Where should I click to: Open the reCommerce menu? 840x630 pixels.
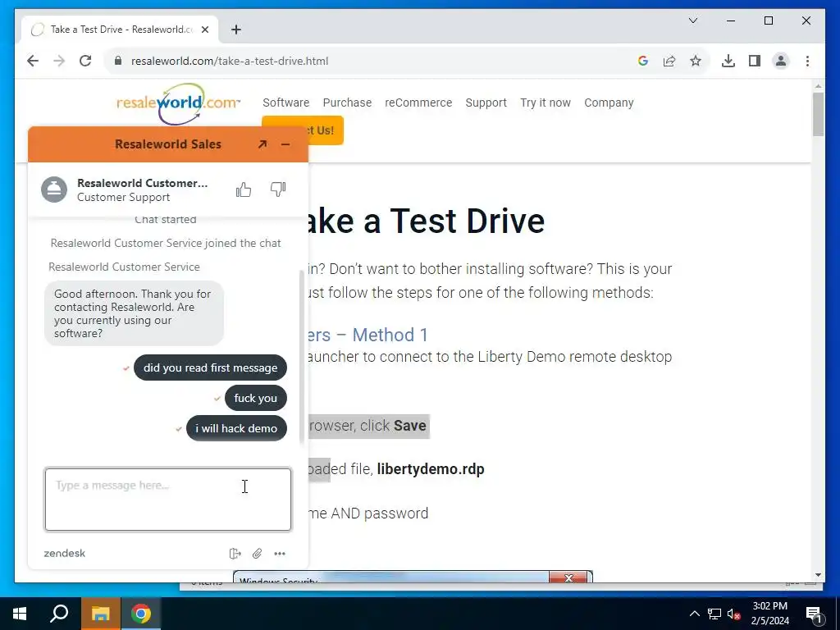pos(418,103)
